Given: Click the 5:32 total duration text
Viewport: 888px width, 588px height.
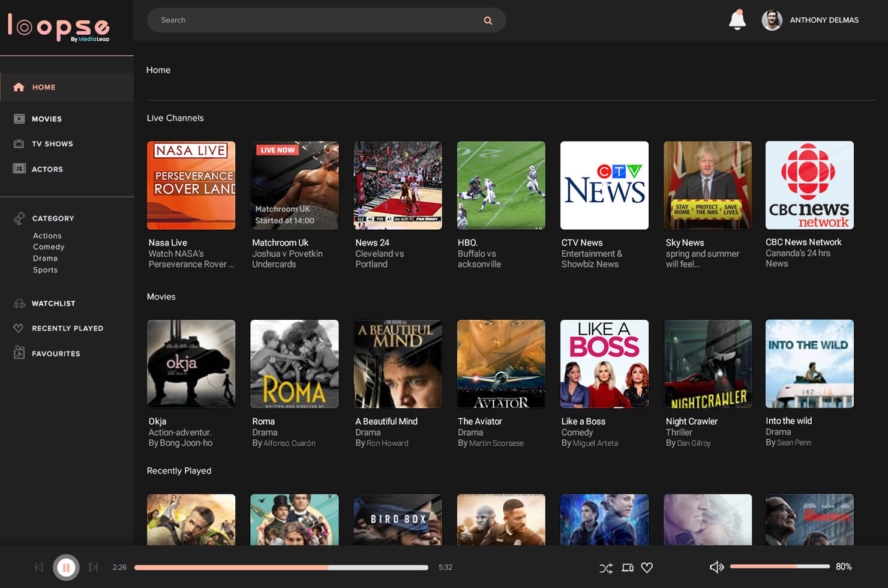Looking at the screenshot, I should [x=445, y=567].
